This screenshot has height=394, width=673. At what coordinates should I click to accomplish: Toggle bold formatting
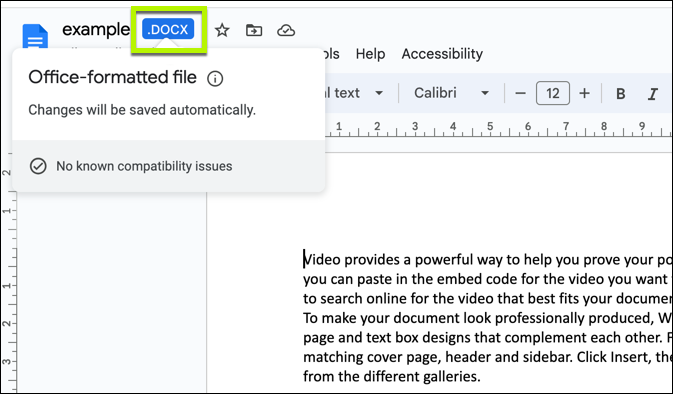click(620, 94)
